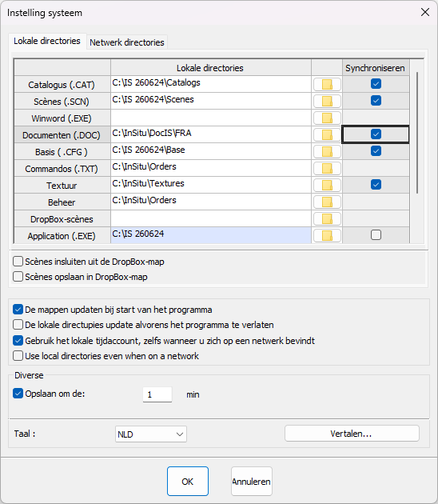The height and width of the screenshot is (504, 438).
Task: Browse folder for Documenten (.DOC) row
Action: [x=327, y=134]
